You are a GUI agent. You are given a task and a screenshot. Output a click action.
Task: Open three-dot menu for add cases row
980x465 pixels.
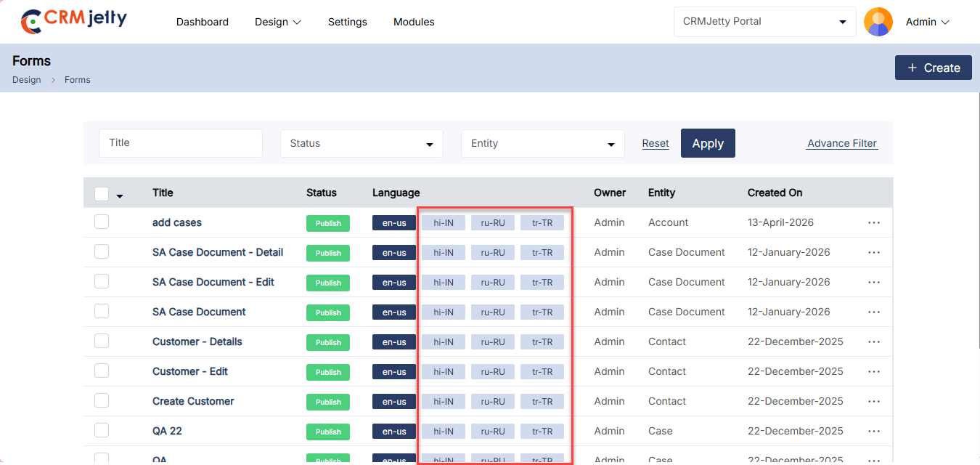(873, 222)
